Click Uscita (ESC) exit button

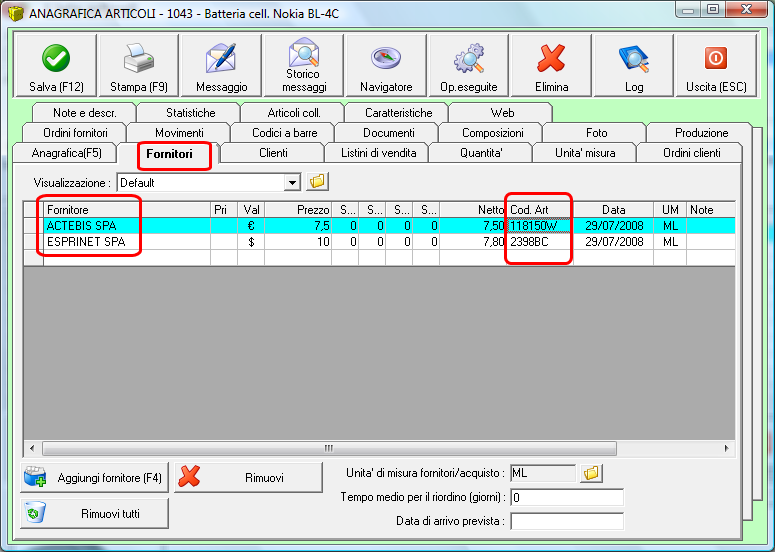coord(716,65)
